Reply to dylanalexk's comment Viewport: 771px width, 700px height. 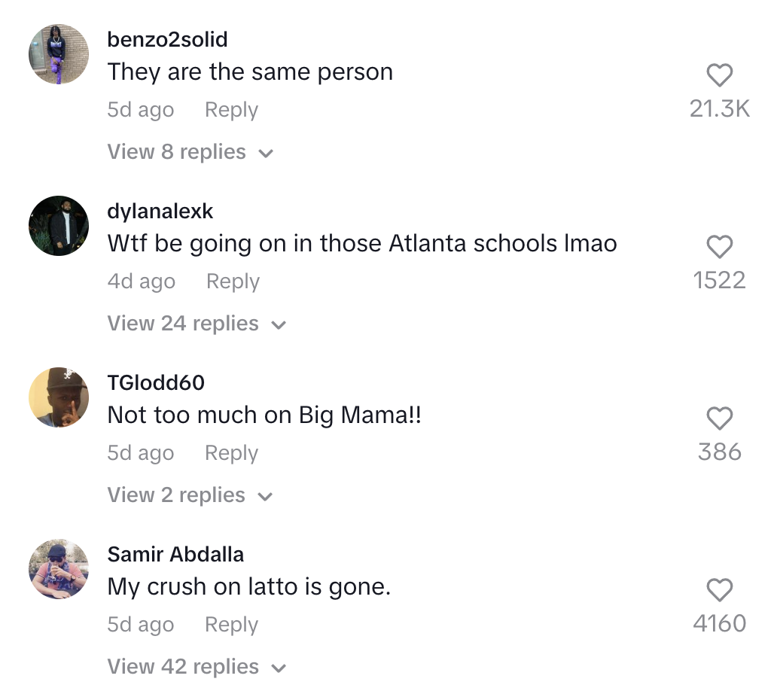pyautogui.click(x=233, y=282)
